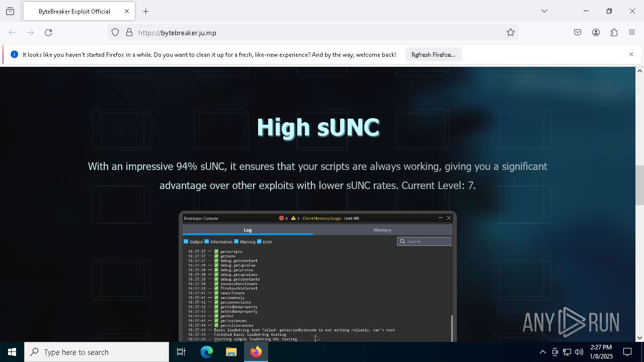Save page to Pocket

click(578, 33)
